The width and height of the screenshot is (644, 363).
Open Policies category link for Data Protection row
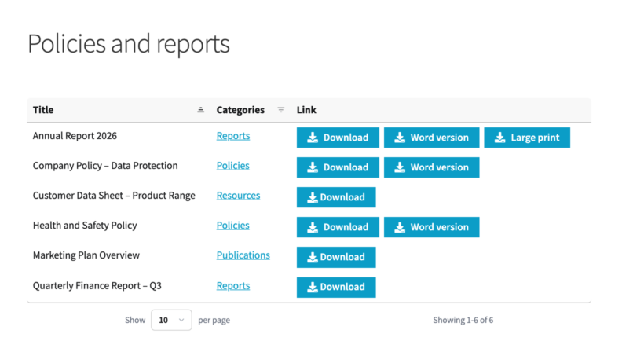tap(233, 166)
